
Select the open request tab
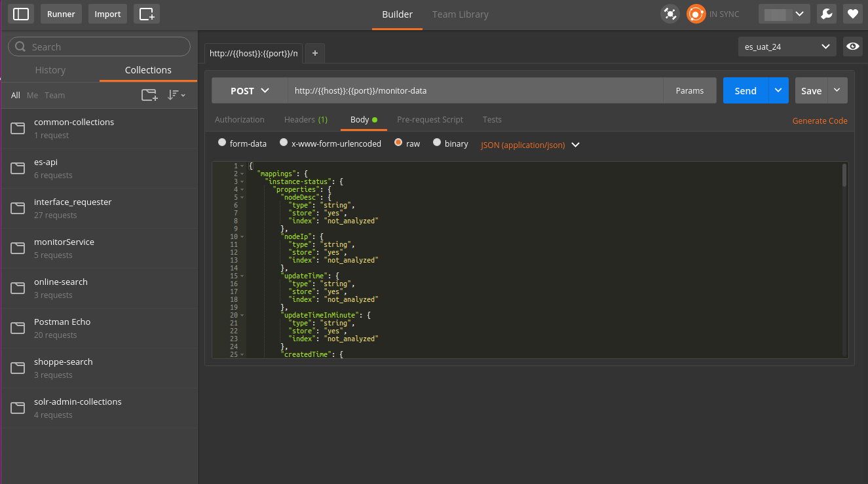click(254, 53)
